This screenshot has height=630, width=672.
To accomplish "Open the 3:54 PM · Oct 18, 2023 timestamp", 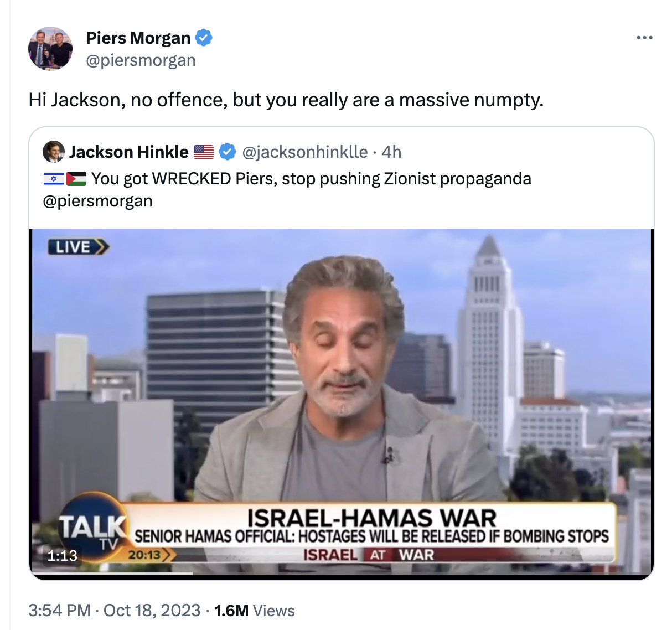I will pyautogui.click(x=115, y=611).
